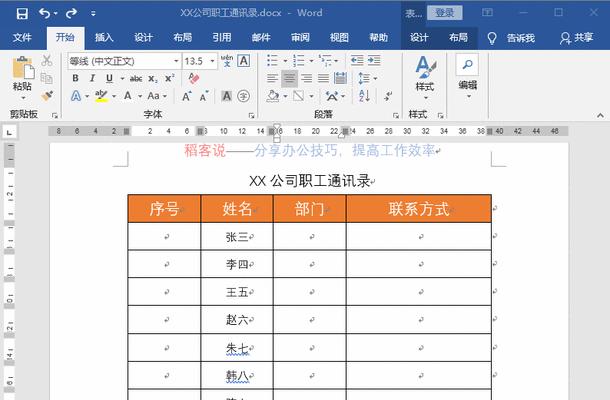The width and height of the screenshot is (610, 400).
Task: Clear all formatting with eraser icon
Action: coord(194,78)
